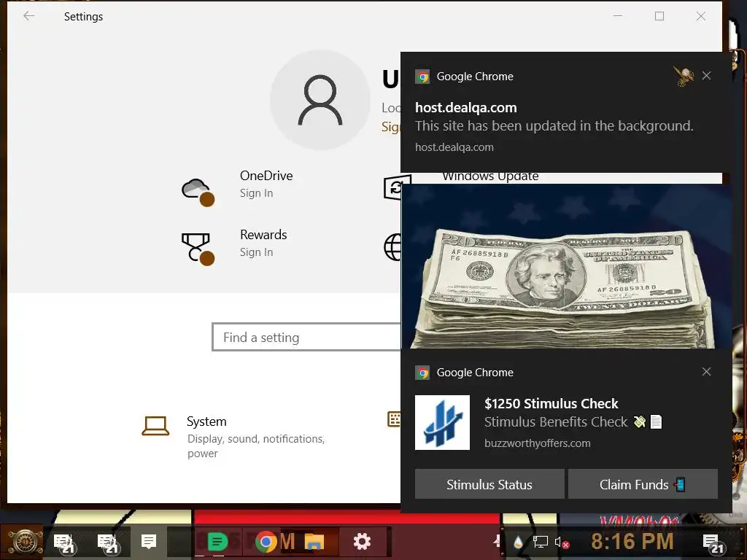Click 'Display, sound, notifications, power' description
Image resolution: width=747 pixels, height=560 pixels.
[x=256, y=446]
